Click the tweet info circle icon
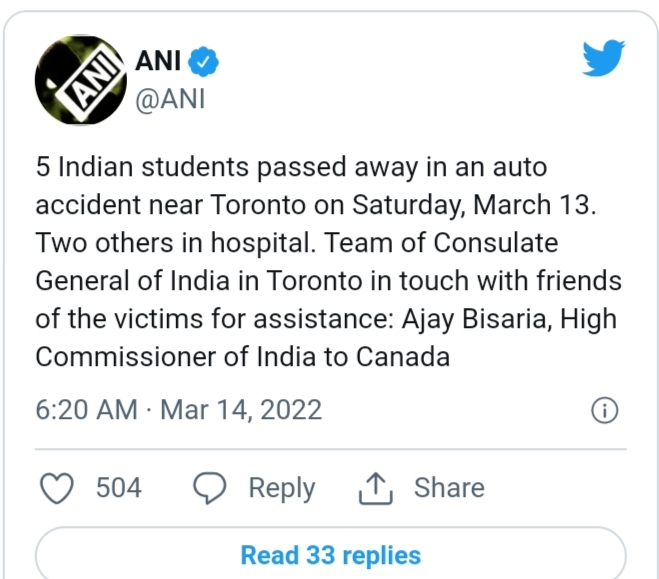This screenshot has width=659, height=579. (604, 410)
